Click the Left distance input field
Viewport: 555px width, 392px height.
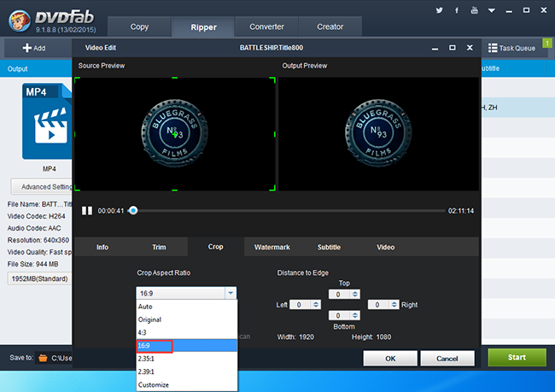click(301, 305)
